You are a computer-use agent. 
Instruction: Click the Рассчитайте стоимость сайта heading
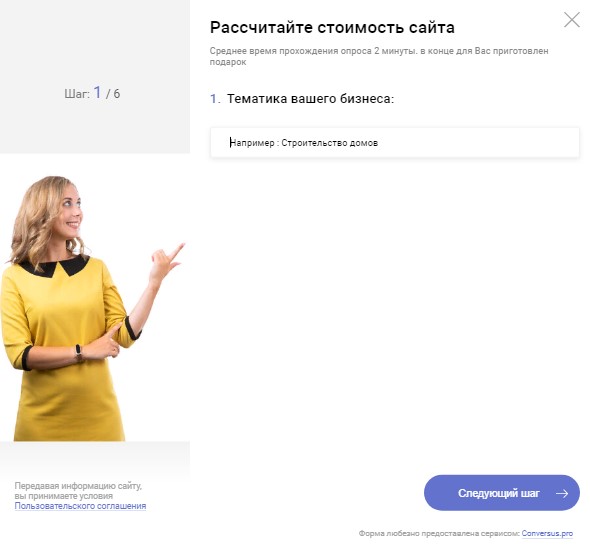pyautogui.click(x=332, y=27)
